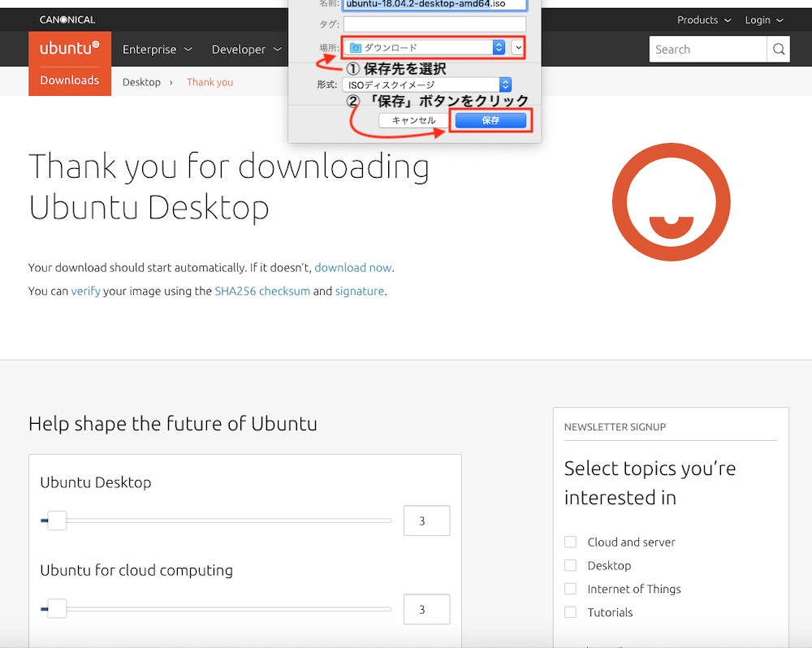The height and width of the screenshot is (648, 812).
Task: Click the Ubuntu for cloud computing slider handle
Action: click(57, 609)
